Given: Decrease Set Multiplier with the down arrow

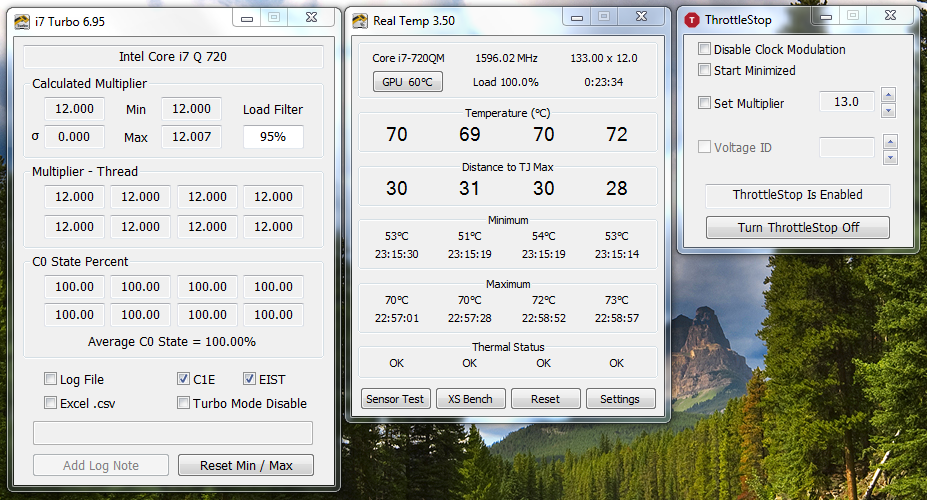Looking at the screenshot, I should (889, 111).
